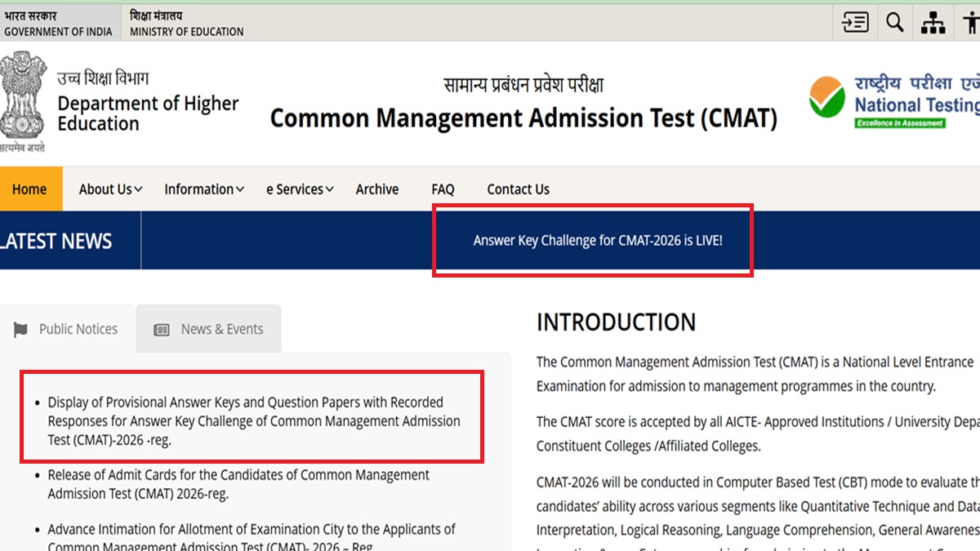Open the Provisional Answer Keys display notice

[253, 421]
